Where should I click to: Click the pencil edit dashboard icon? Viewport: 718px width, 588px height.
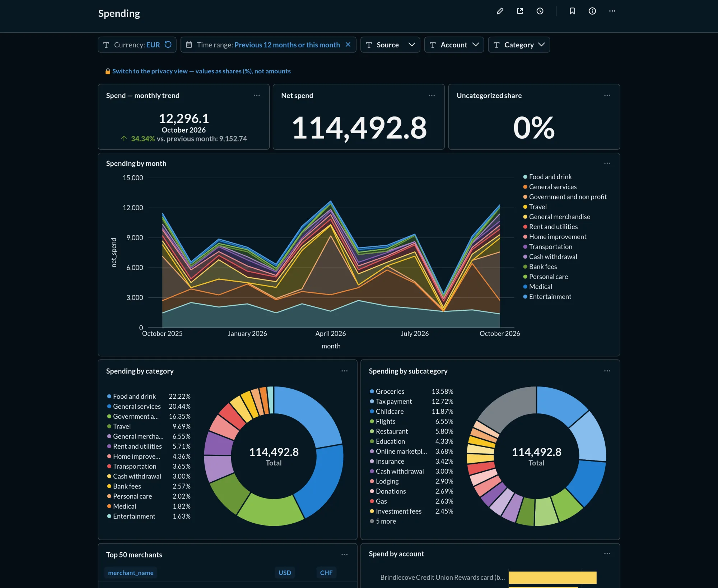click(x=500, y=11)
